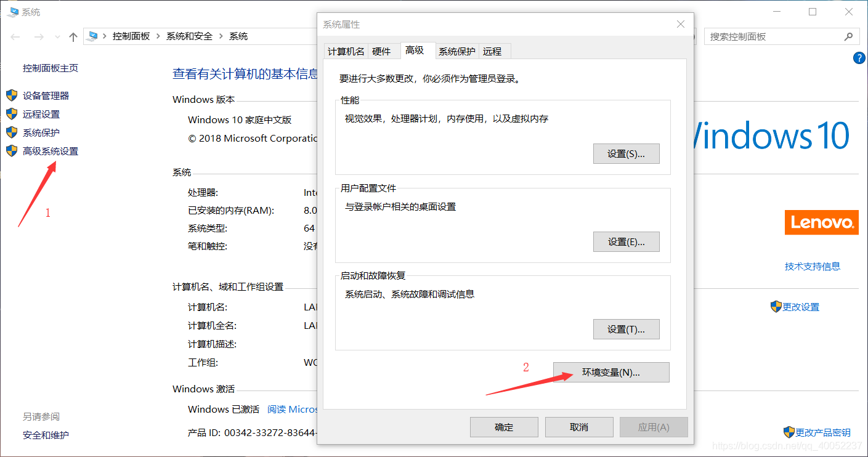Open 技术支持信息 link
Screen dimensions: 868x457
click(813, 266)
